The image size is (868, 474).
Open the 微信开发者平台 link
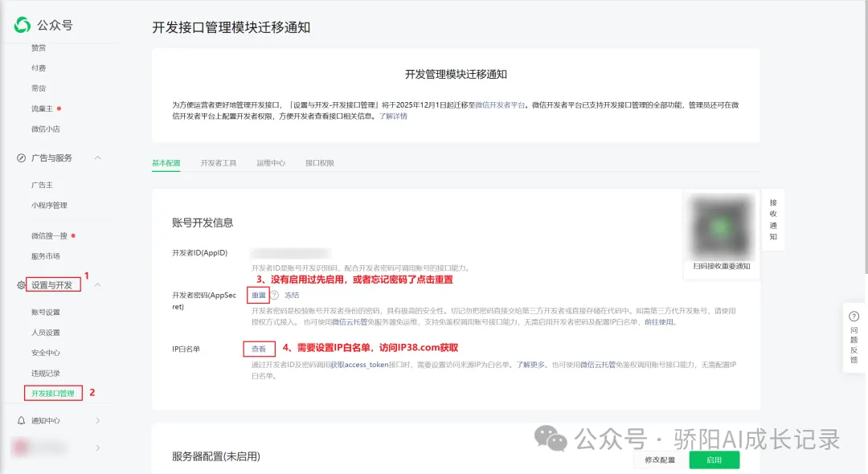[501, 105]
